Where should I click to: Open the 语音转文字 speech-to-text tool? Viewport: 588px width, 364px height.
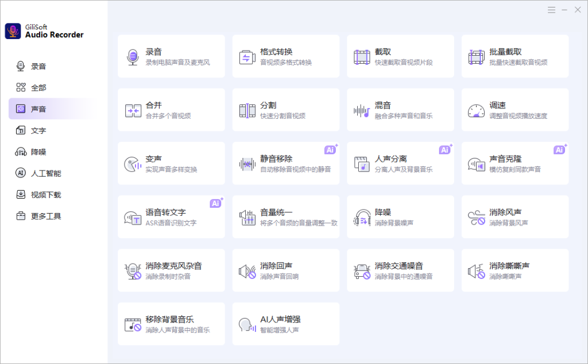[x=171, y=216]
